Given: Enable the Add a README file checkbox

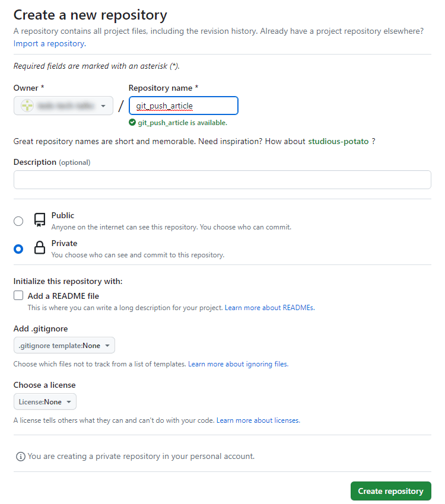Looking at the screenshot, I should pyautogui.click(x=18, y=295).
